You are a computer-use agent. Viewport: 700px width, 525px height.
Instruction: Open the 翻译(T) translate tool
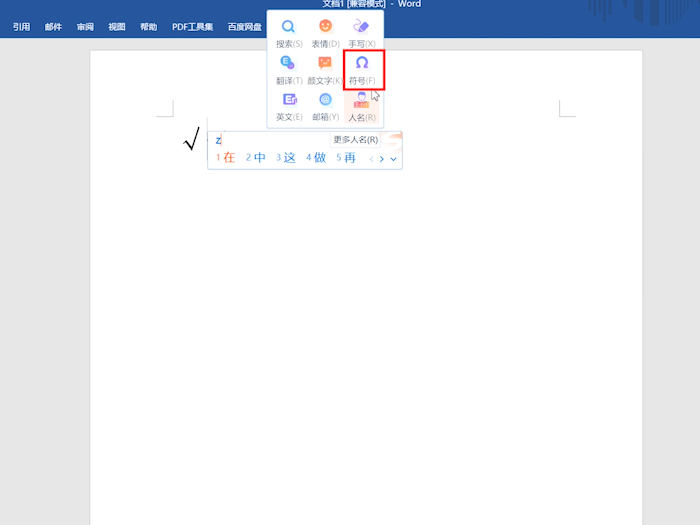289,70
